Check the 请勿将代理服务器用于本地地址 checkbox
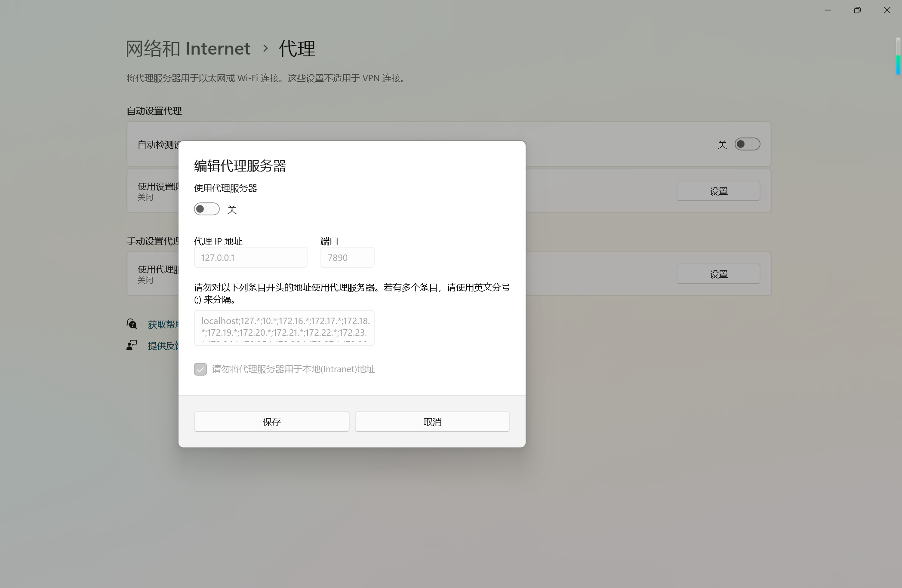Screen dimensions: 902x588 pos(200,369)
